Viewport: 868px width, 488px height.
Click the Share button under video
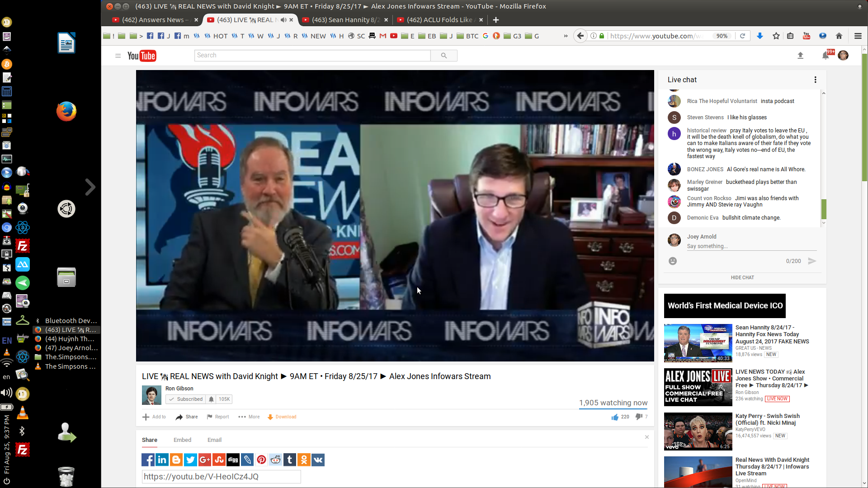tap(187, 417)
